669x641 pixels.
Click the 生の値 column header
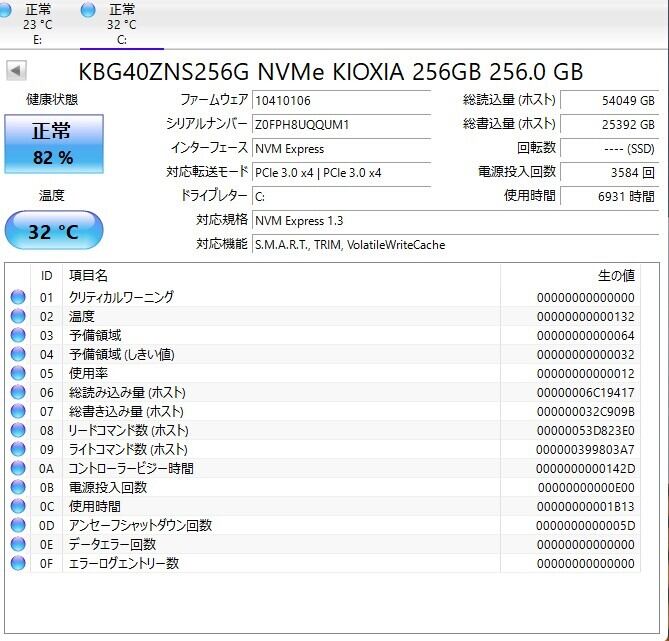coord(615,275)
